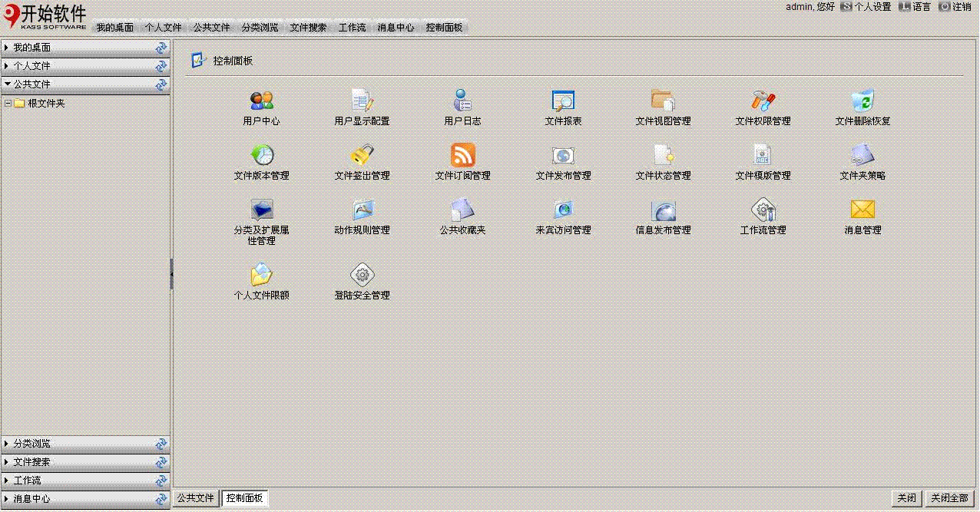Open the 文件签出管理 padlock icon

(x=362, y=155)
